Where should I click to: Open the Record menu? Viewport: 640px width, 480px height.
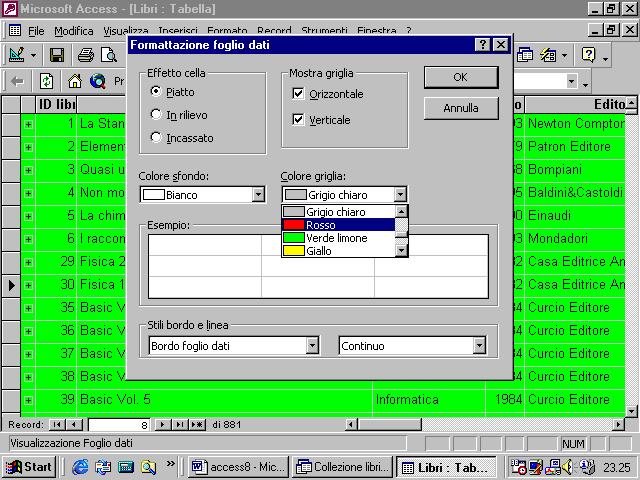pos(274,31)
